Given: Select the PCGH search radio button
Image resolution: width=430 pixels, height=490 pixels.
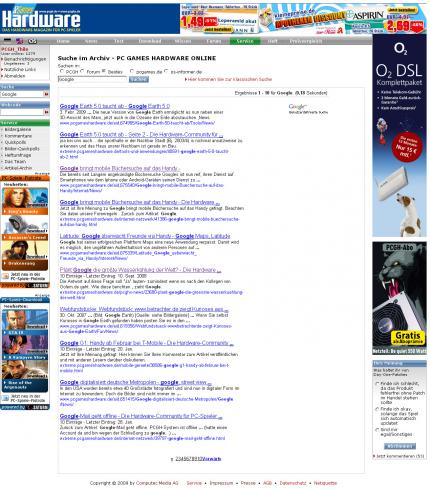Looking at the screenshot, I should (62, 71).
